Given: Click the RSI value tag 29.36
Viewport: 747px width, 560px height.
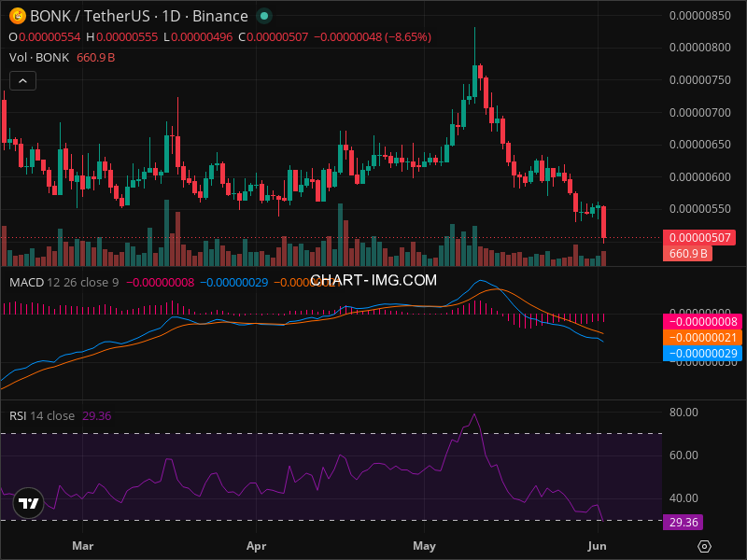Looking at the screenshot, I should coord(684,523).
